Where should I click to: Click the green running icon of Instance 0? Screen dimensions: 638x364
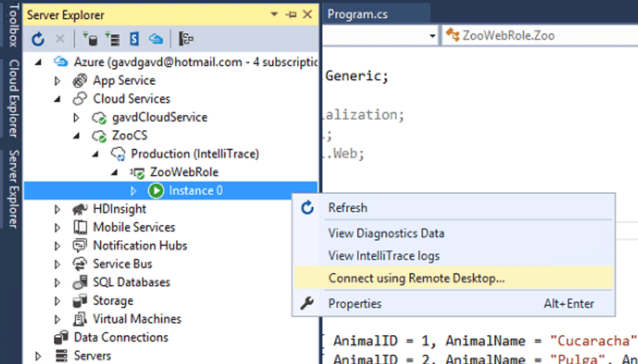point(156,190)
